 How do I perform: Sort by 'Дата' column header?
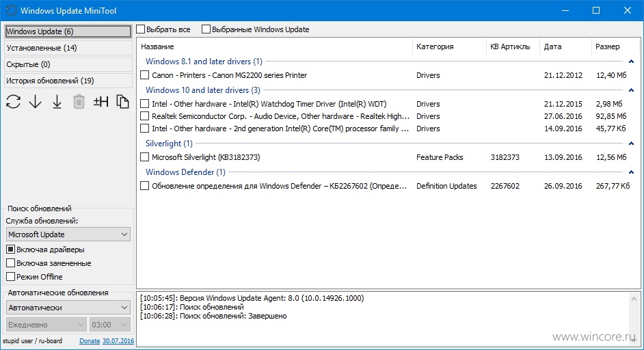[565, 46]
